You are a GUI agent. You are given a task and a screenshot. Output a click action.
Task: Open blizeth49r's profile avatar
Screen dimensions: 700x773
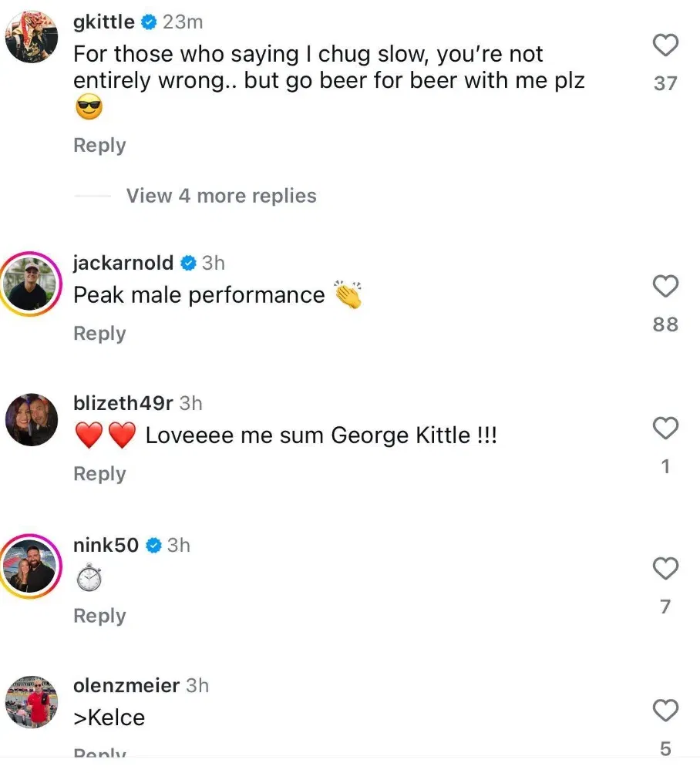pos(32,420)
